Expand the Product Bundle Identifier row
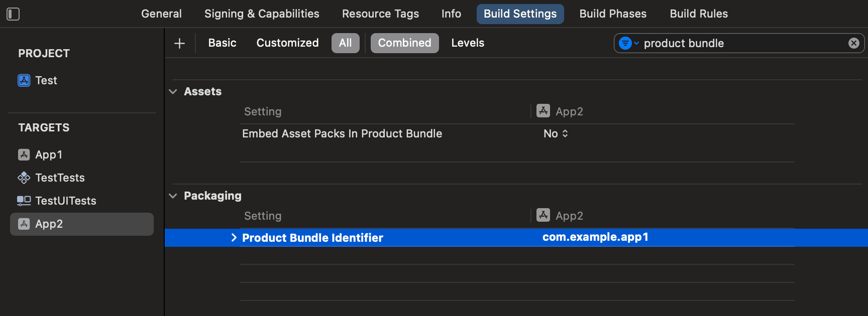This screenshot has width=868, height=316. click(x=234, y=238)
